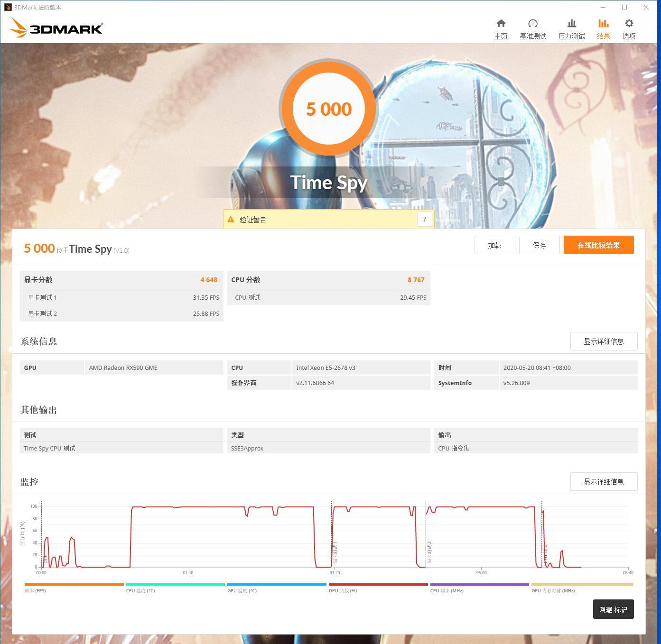Expand 系统信息 with 显示详细信息
The height and width of the screenshot is (644, 661).
(x=604, y=341)
